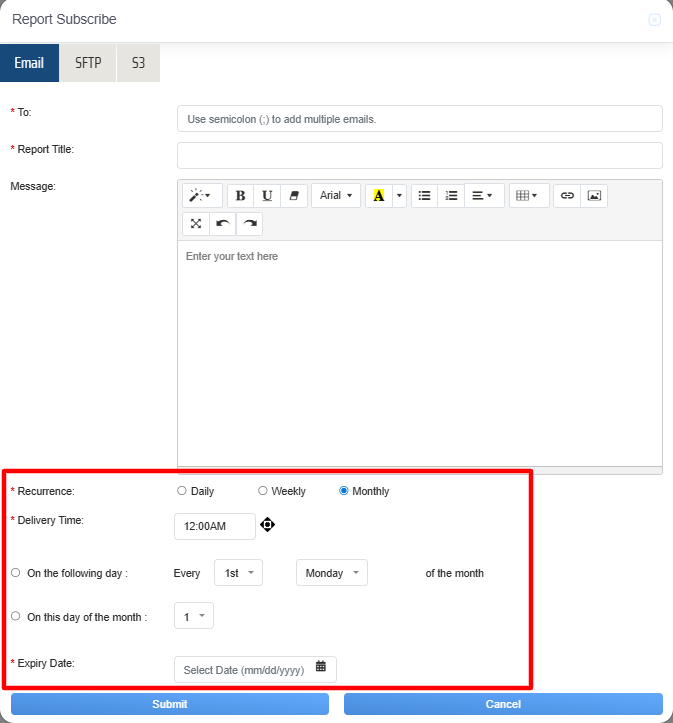This screenshot has width=673, height=723.
Task: Choose 'On this day of the month' option
Action: coord(15,617)
